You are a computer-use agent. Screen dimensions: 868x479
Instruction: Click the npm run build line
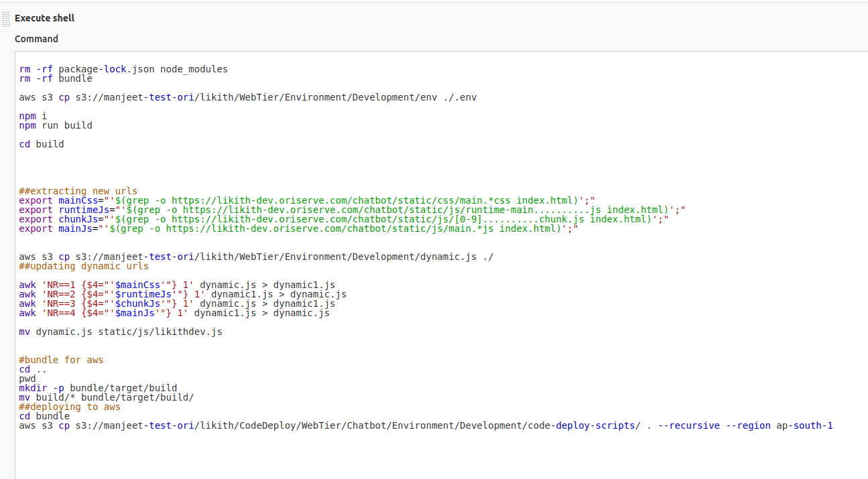56,125
